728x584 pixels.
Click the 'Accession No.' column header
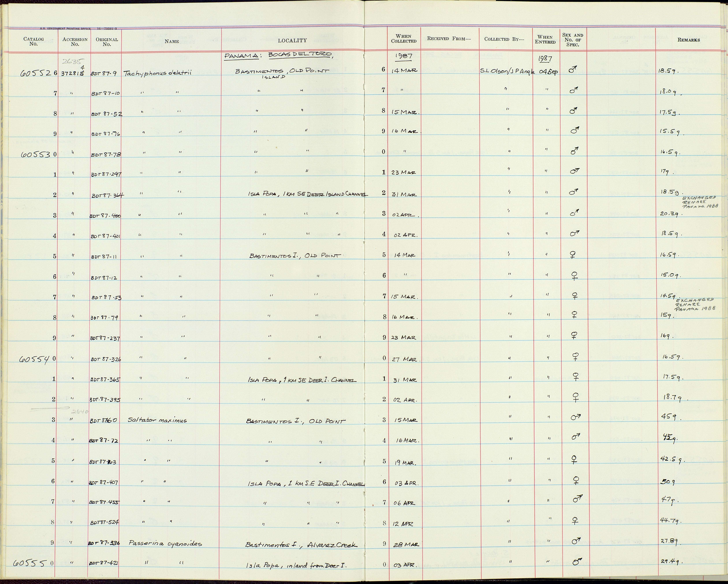tap(75, 42)
